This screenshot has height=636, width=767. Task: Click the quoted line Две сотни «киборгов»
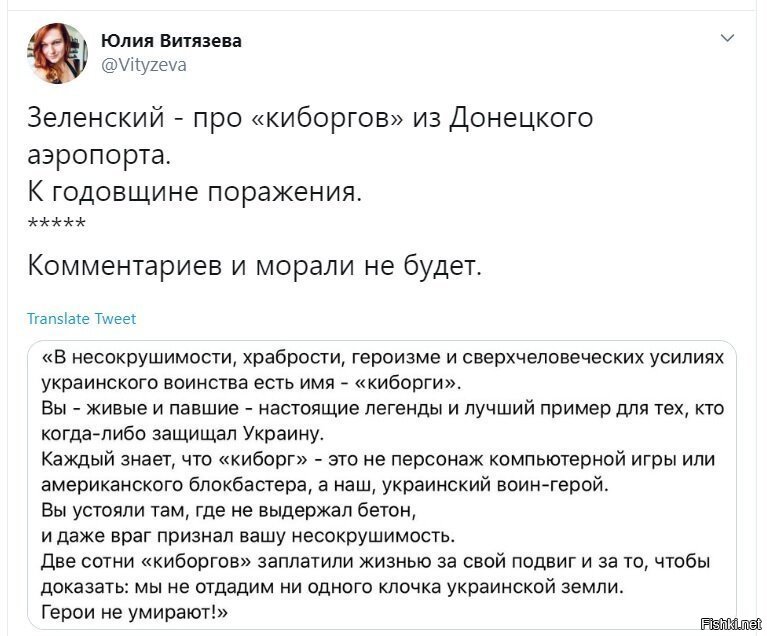click(375, 562)
